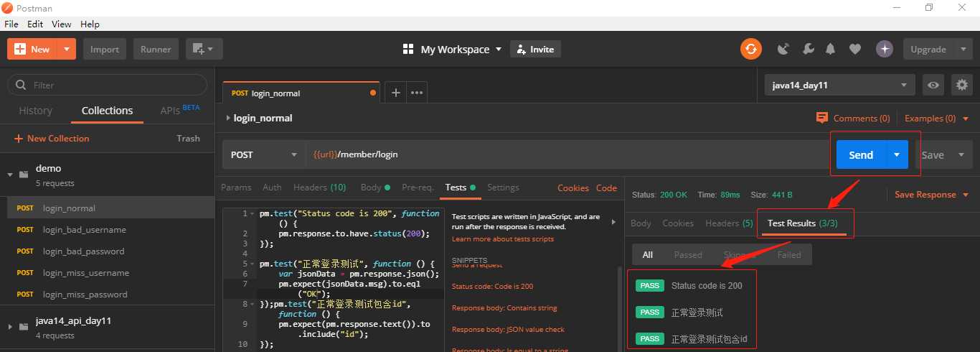Open the Pre-req. tab
Screen dimensions: 980x352
418,187
